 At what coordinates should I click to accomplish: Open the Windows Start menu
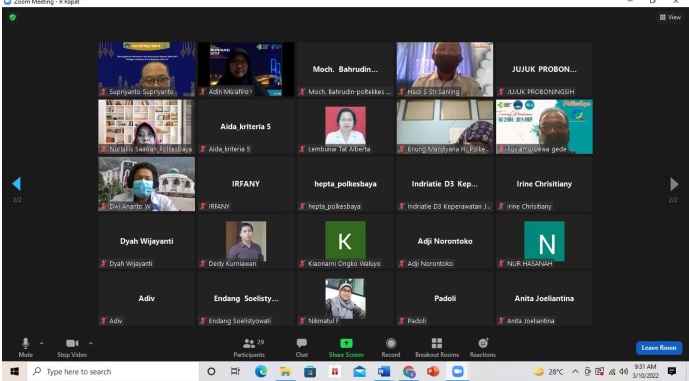(x=14, y=372)
